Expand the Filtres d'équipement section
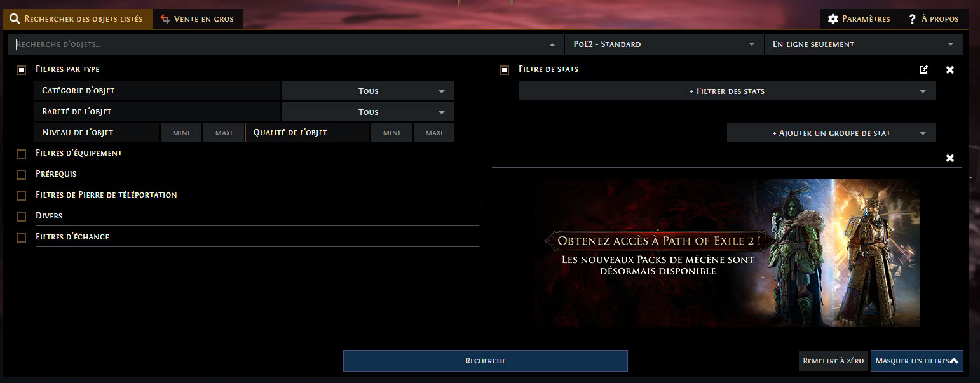Image resolution: width=980 pixels, height=383 pixels. (x=257, y=153)
